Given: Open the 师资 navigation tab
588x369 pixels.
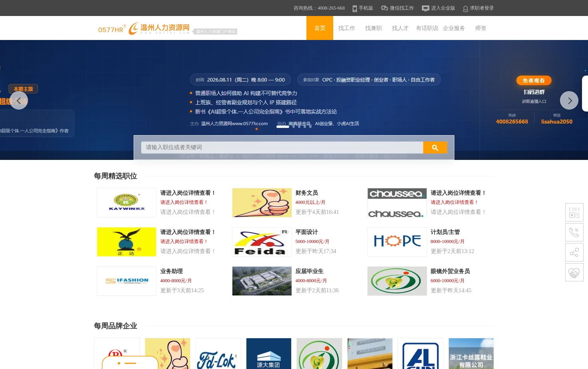Looking at the screenshot, I should [480, 28].
